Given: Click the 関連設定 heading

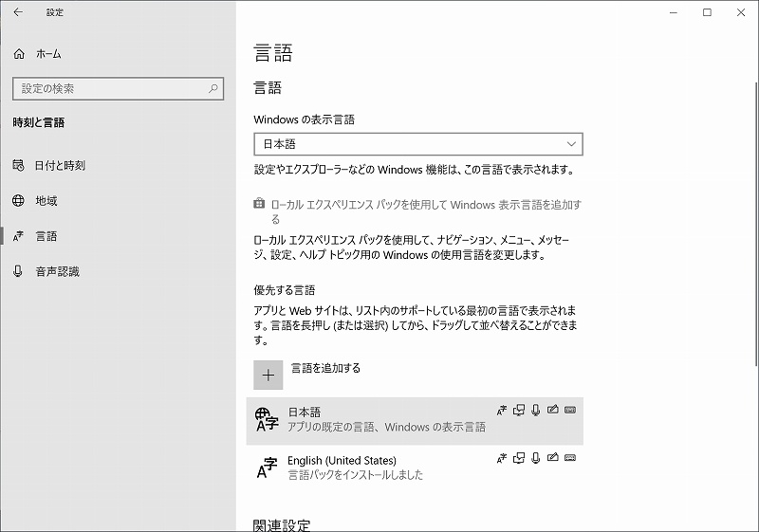Looking at the screenshot, I should (x=282, y=525).
